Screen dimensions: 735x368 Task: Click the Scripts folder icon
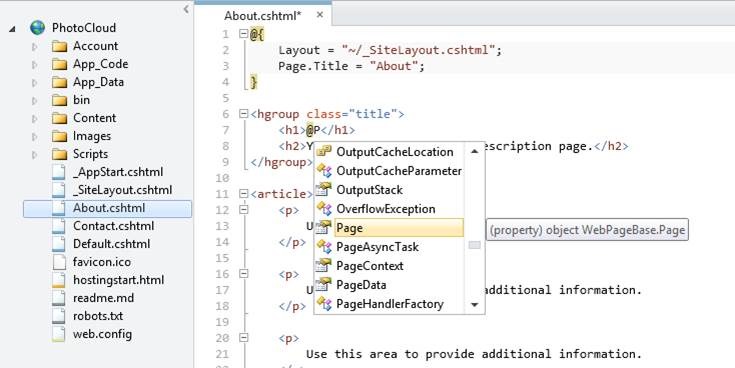60,154
